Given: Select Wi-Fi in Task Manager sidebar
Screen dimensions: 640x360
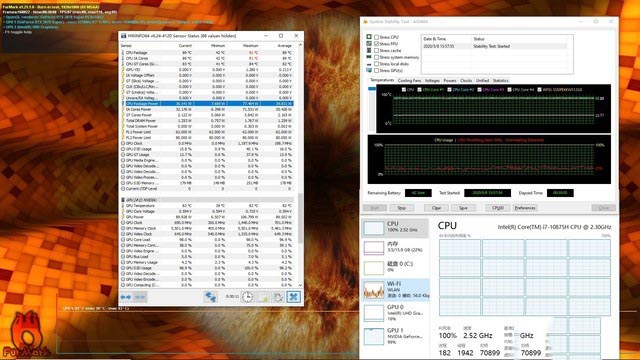Looking at the screenshot, I should (x=395, y=289).
